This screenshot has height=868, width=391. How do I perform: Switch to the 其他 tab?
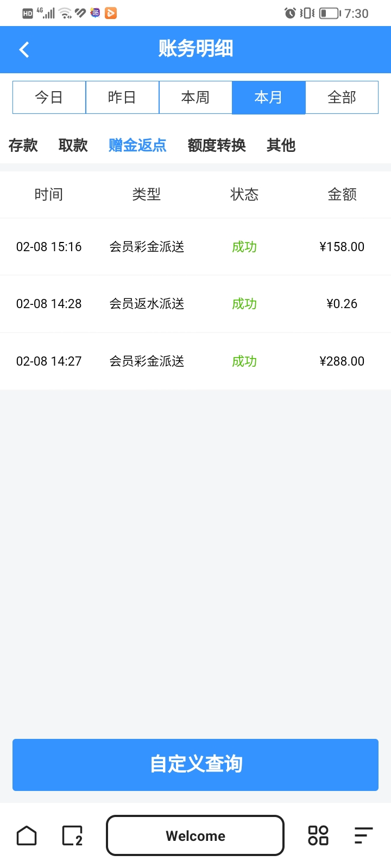point(281,145)
